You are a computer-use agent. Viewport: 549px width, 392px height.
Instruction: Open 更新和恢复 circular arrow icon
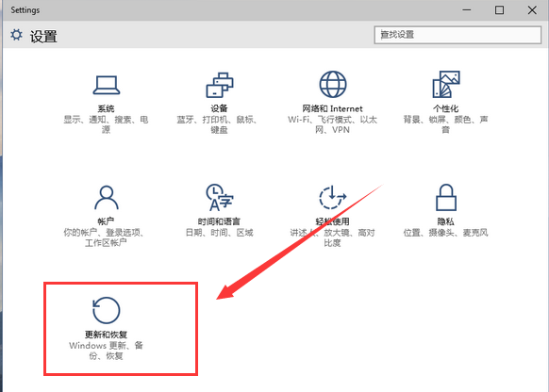click(106, 310)
